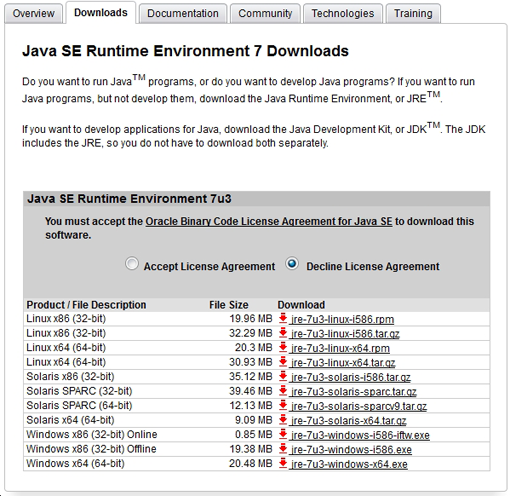The image size is (510, 496).
Task: Click the 9.09 MB file size cell
Action: tap(254, 420)
